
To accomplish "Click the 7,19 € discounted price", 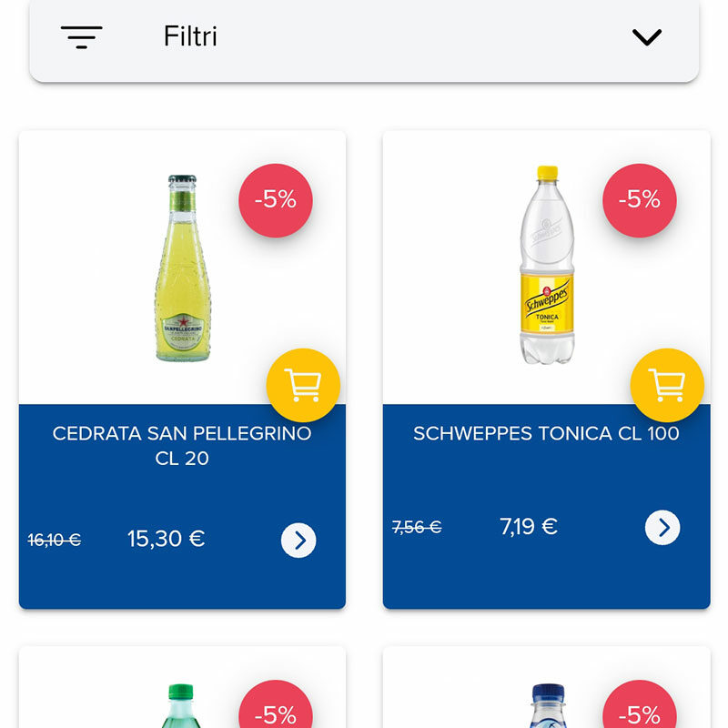I will (529, 526).
